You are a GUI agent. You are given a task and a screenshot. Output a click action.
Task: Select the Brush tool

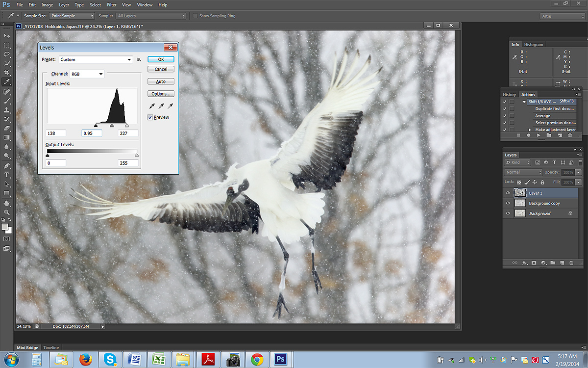[x=7, y=101]
